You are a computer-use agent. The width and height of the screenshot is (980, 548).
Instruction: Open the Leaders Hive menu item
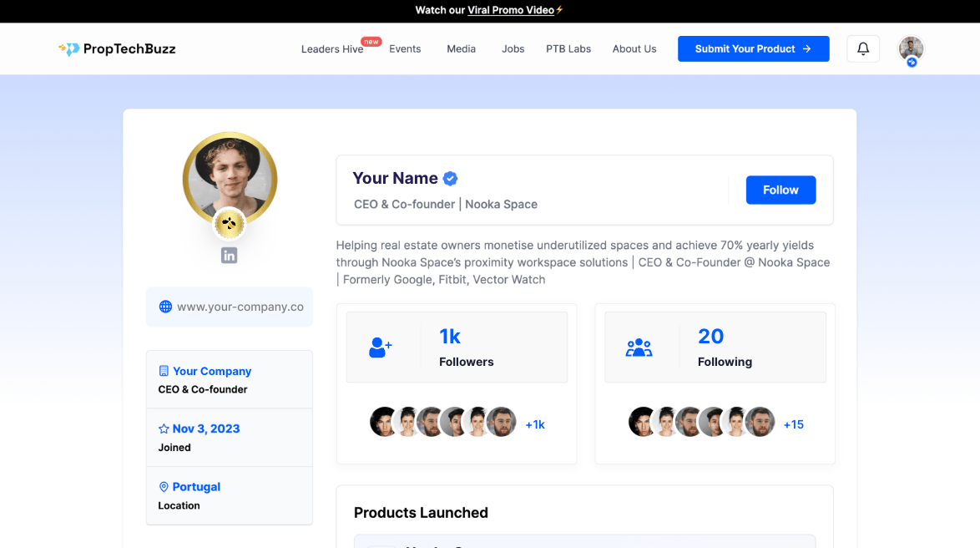click(x=332, y=49)
